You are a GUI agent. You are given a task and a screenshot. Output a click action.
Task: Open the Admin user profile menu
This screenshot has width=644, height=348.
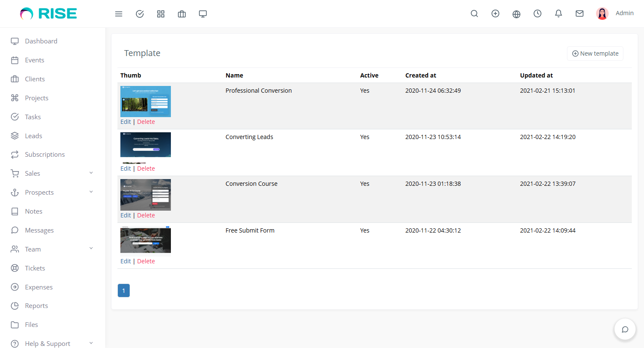coord(615,13)
